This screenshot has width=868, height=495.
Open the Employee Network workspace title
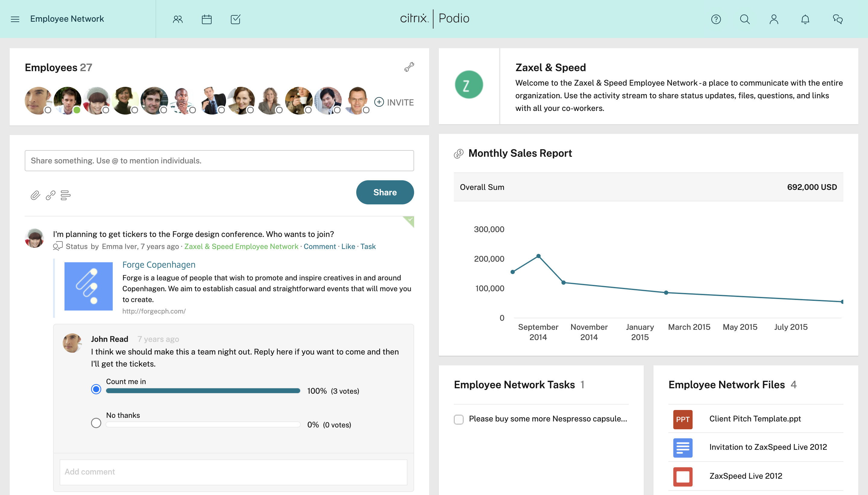67,19
